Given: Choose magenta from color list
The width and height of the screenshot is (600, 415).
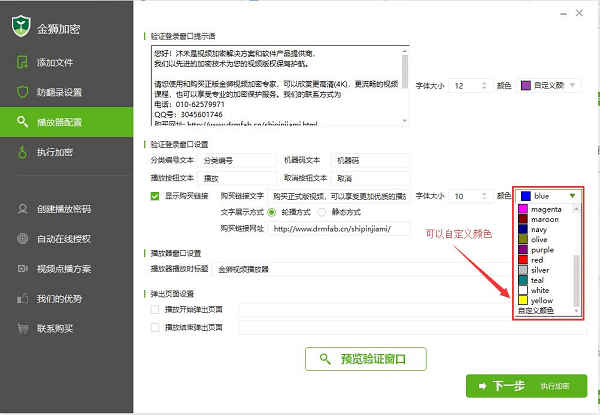Looking at the screenshot, I should click(x=545, y=209).
